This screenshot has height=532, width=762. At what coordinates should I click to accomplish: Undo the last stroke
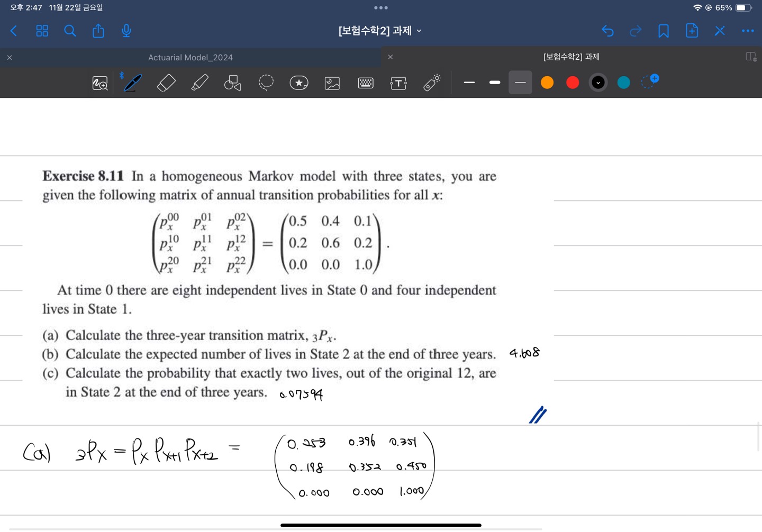point(607,31)
